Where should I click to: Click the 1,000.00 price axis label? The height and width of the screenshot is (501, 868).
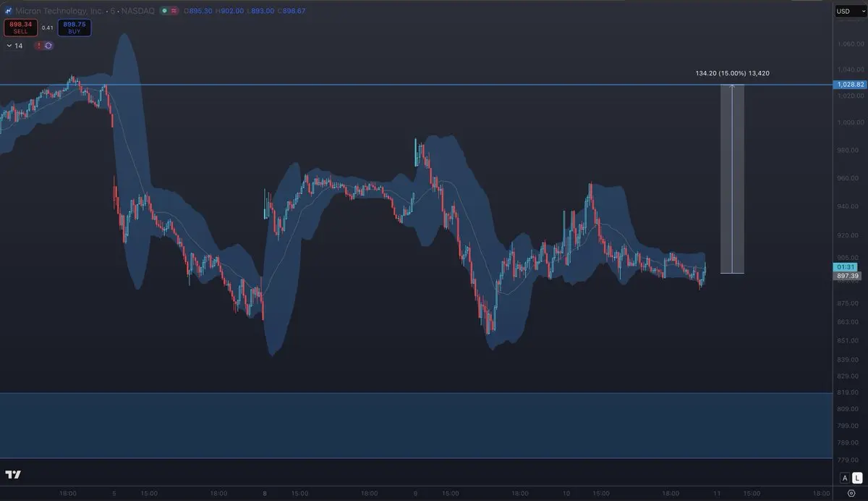[851, 122]
